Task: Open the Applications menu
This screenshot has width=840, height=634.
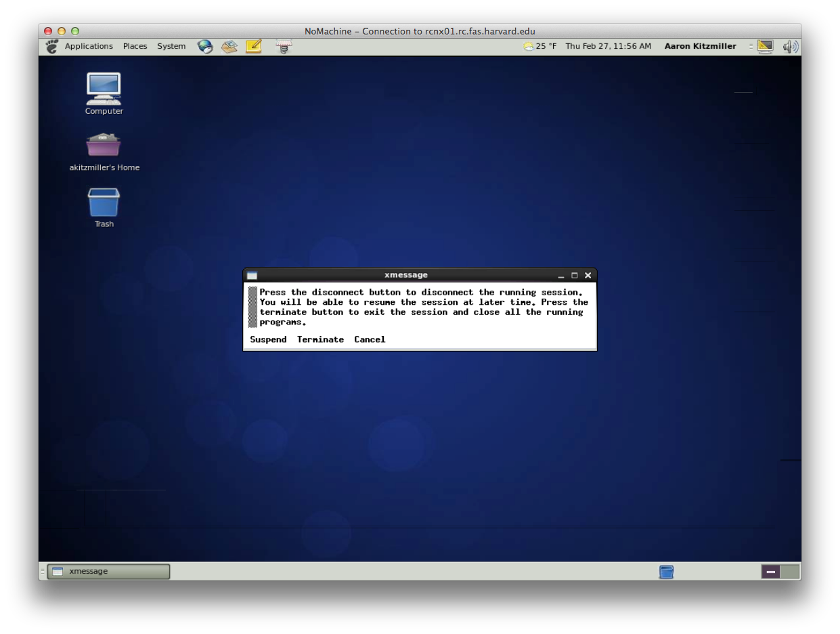Action: click(x=89, y=46)
